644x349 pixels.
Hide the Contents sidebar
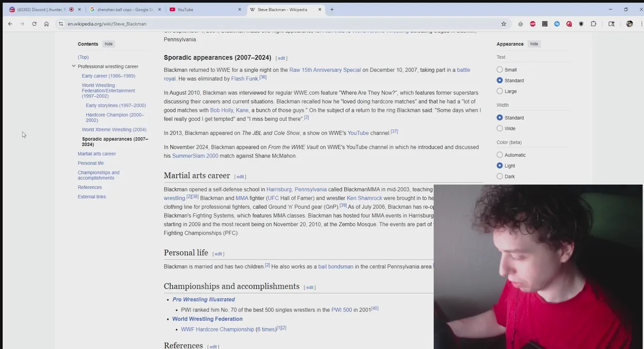tap(109, 44)
